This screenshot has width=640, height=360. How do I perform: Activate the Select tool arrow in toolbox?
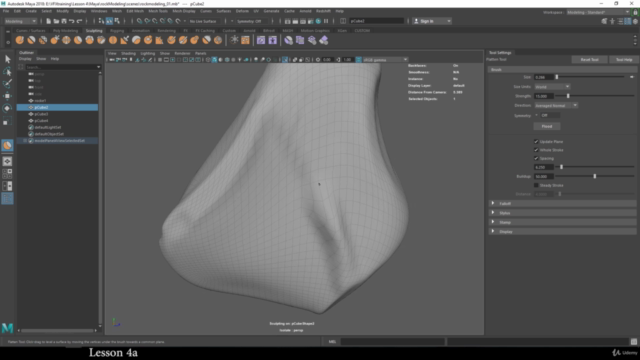(x=7, y=60)
